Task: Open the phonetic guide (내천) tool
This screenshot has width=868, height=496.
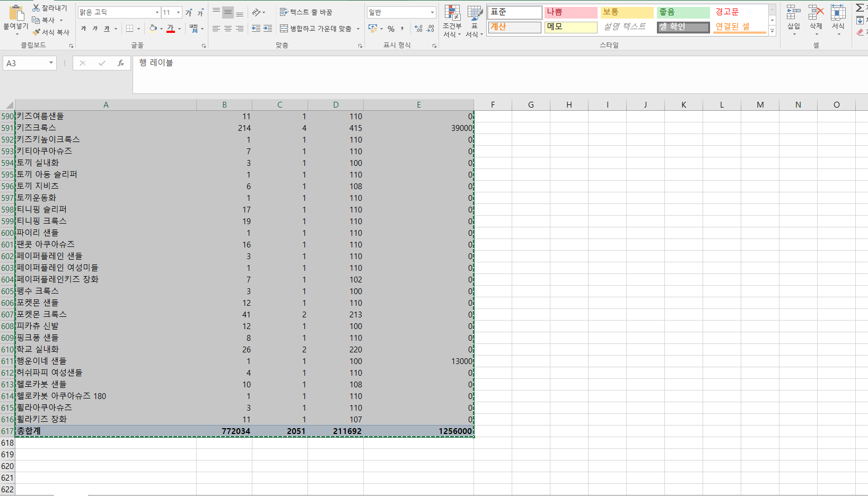Action: tap(194, 28)
